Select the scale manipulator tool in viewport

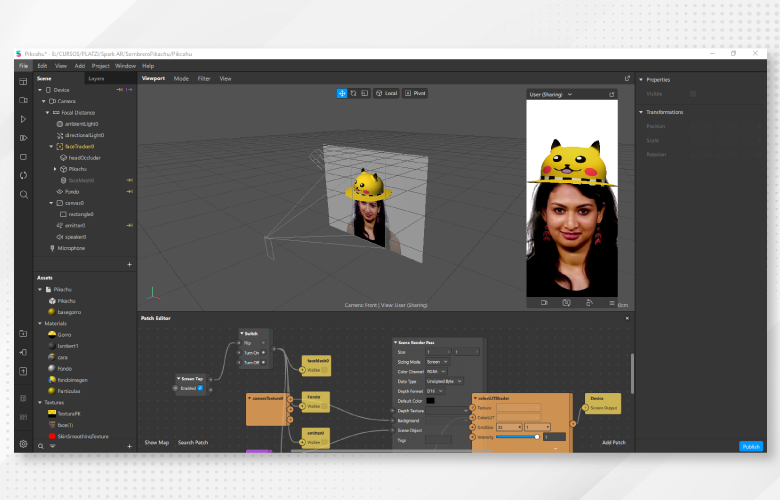click(365, 93)
